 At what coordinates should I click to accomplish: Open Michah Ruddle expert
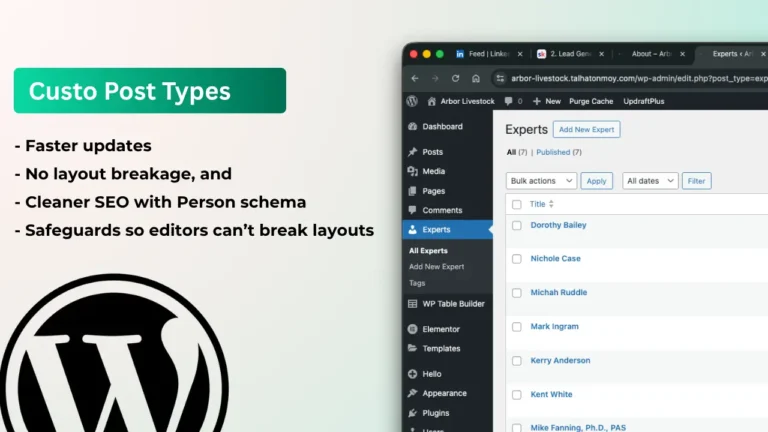point(559,292)
